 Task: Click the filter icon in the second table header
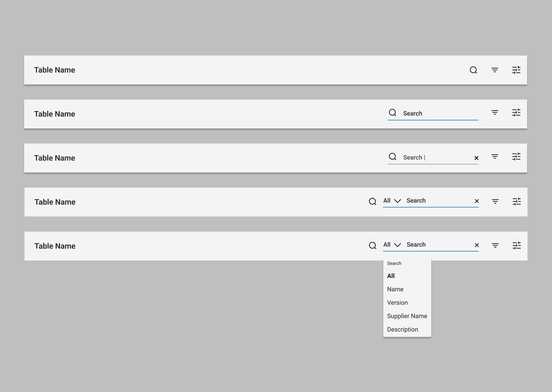tap(495, 113)
